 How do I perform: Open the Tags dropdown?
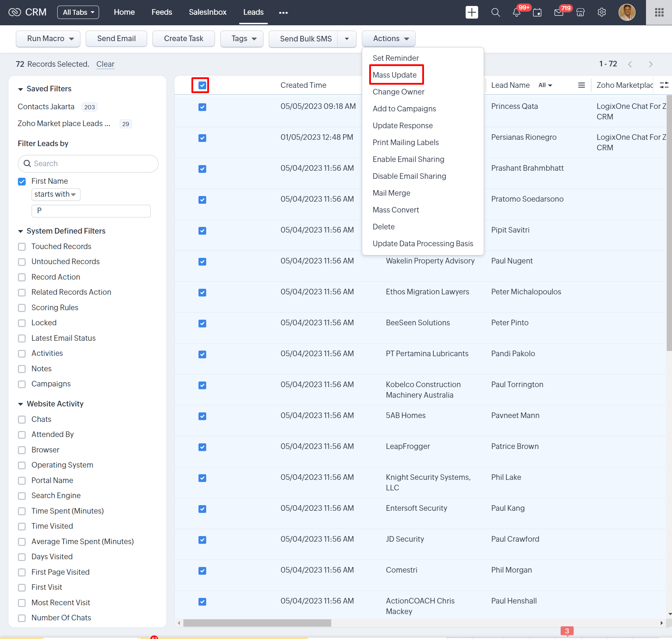(x=242, y=39)
